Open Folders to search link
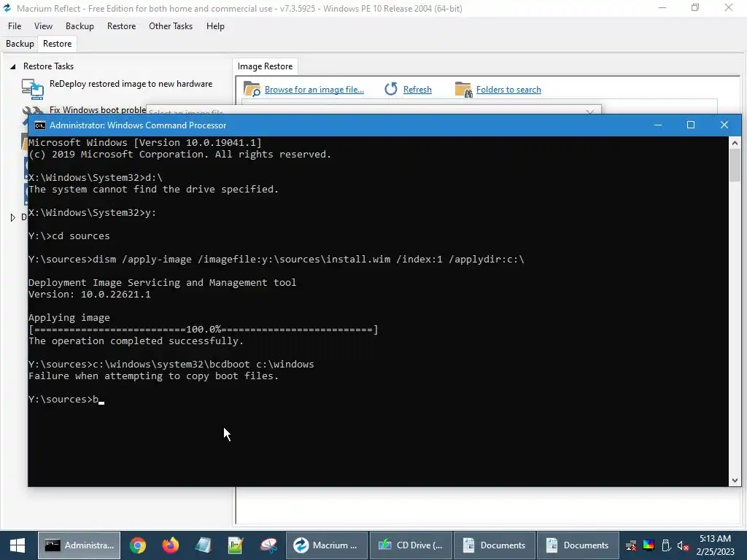The height and width of the screenshot is (560, 747). coord(508,90)
